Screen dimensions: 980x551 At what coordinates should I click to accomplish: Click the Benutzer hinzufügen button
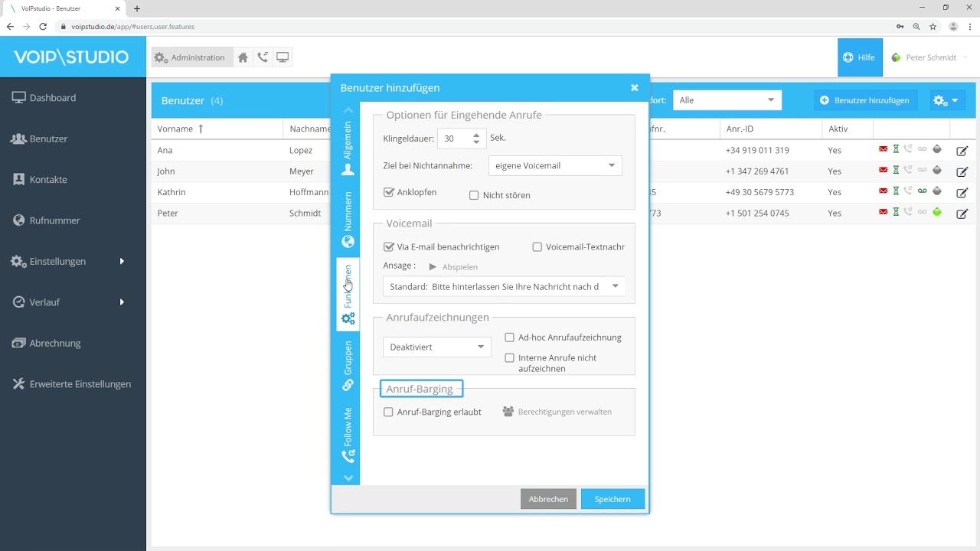point(866,100)
